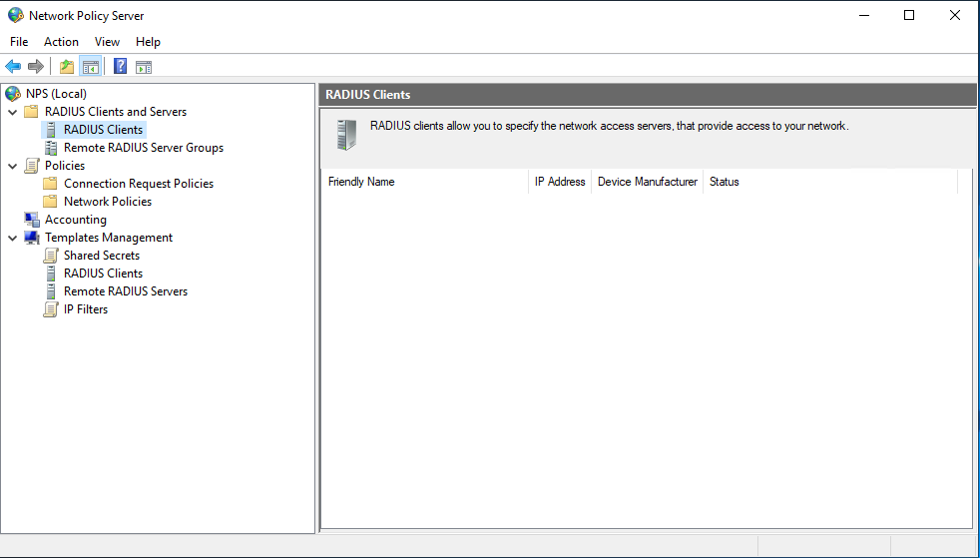
Task: Click the Policies scroll icon
Action: tap(31, 166)
